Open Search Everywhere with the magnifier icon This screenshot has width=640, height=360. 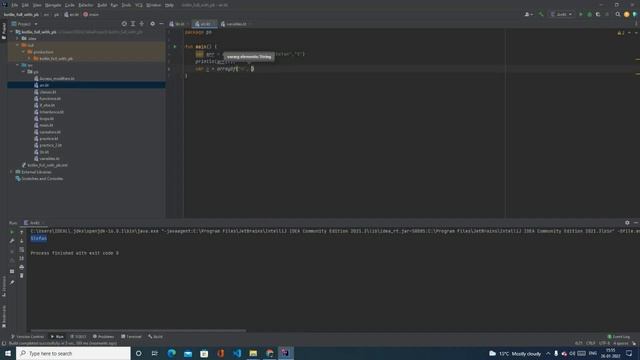pos(618,14)
